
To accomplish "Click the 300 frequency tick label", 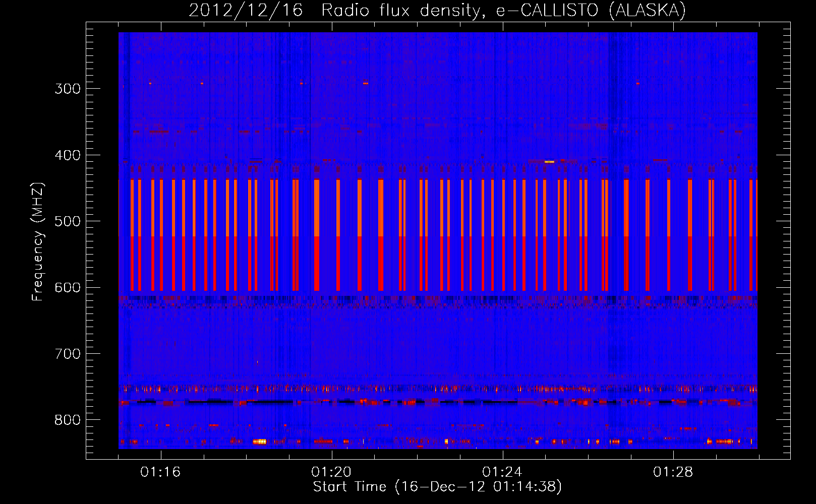I will tap(68, 89).
